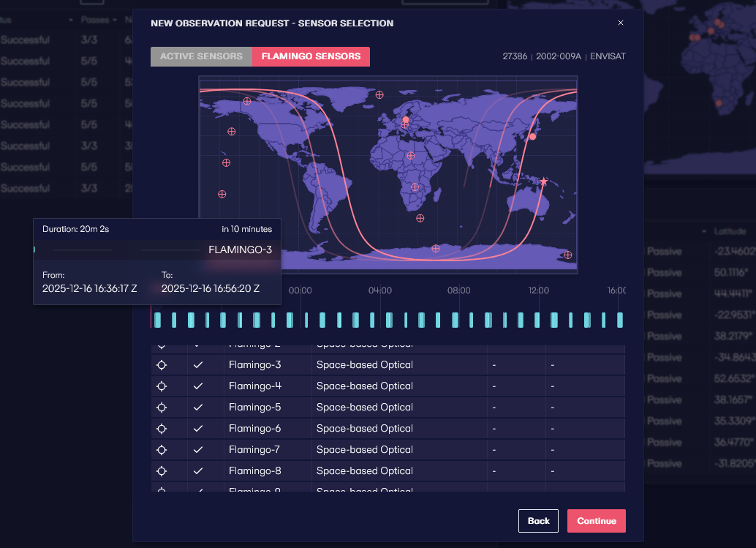Click the target icon in Flamingo-4 row
The image size is (756, 548).
(x=162, y=386)
